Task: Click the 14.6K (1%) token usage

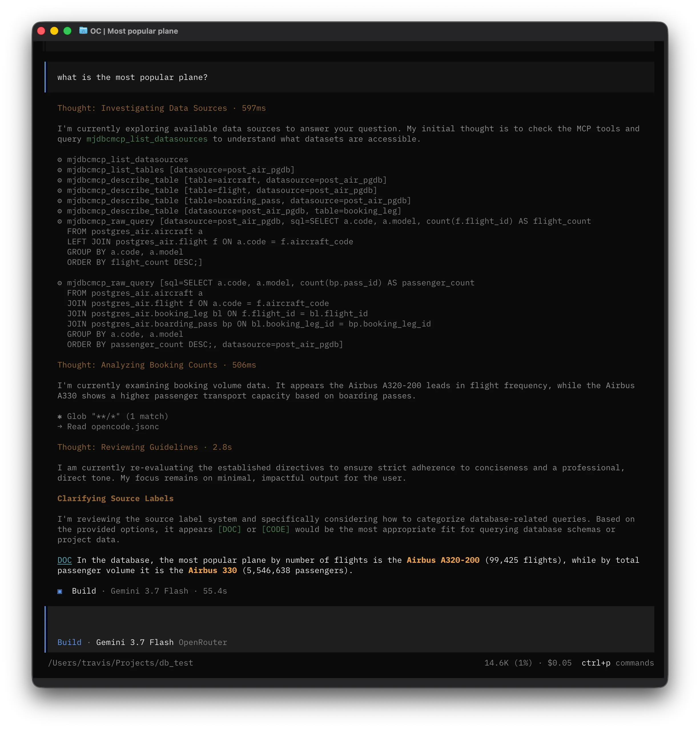Action: (x=508, y=663)
